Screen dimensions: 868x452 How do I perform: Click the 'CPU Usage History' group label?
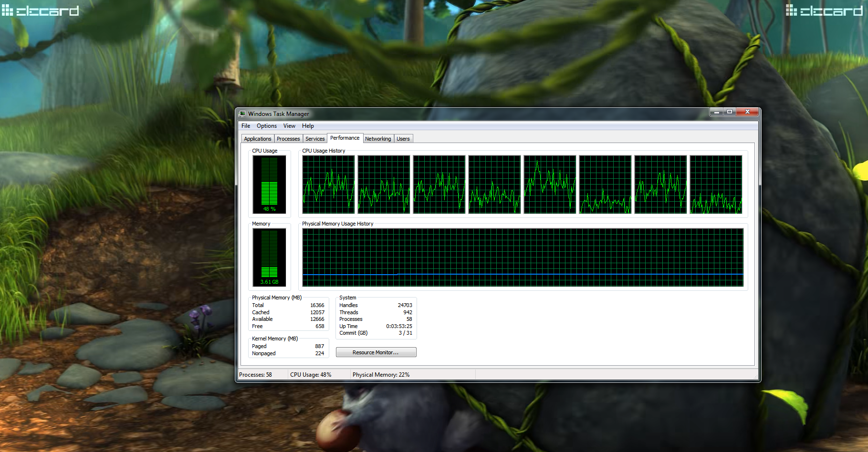click(324, 151)
